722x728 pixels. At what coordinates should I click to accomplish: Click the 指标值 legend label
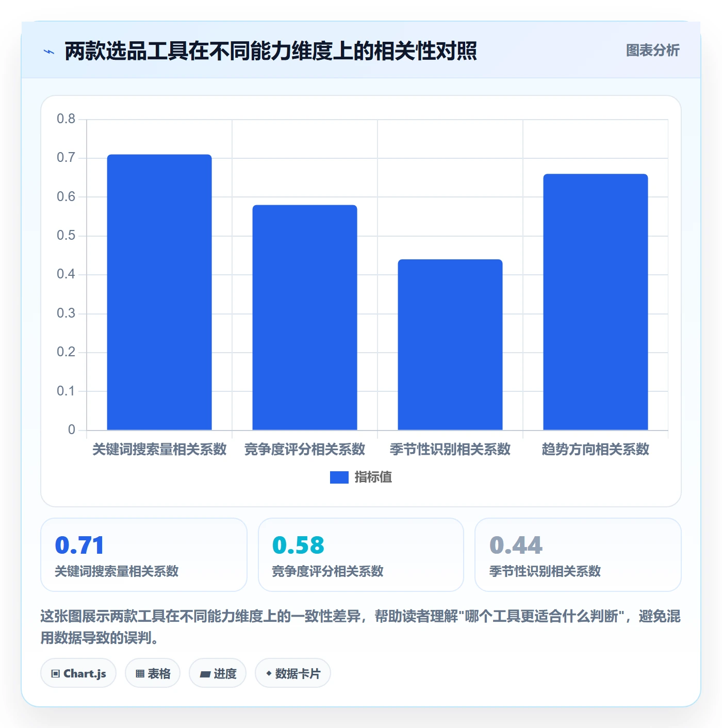pyautogui.click(x=373, y=477)
